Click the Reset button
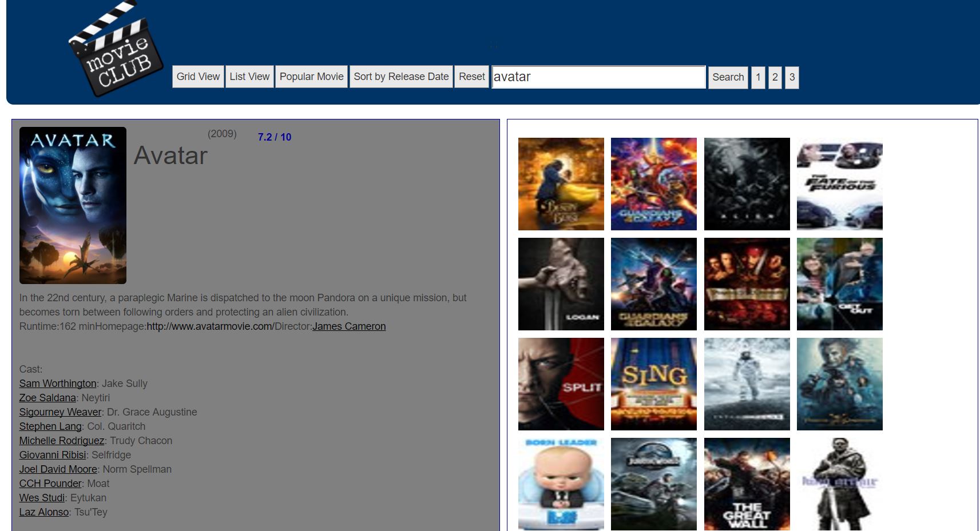The image size is (980, 531). (x=472, y=77)
